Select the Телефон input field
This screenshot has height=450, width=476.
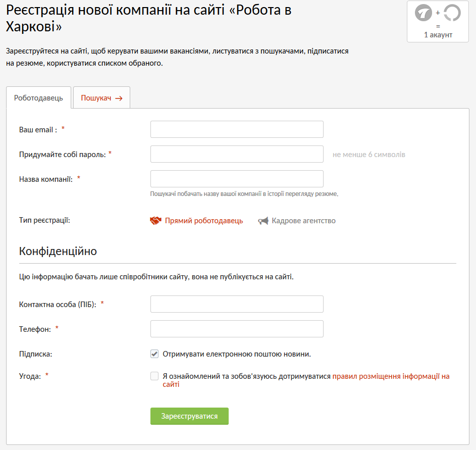click(x=237, y=329)
